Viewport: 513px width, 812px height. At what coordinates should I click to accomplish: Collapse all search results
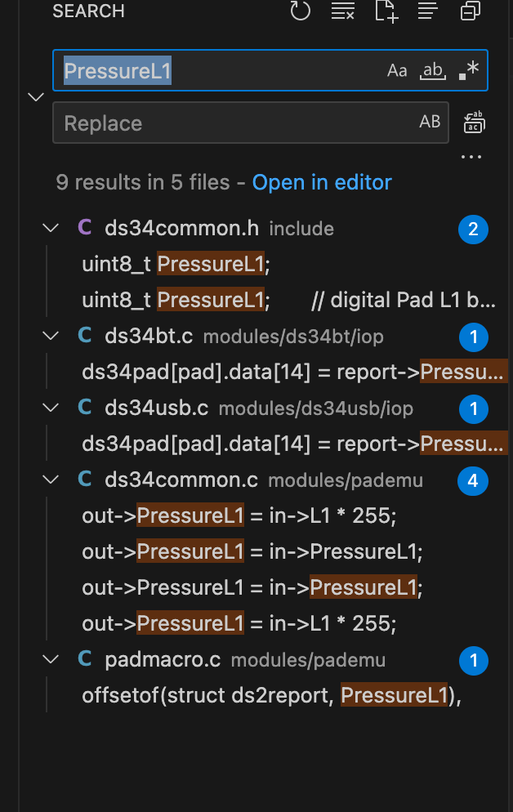tap(470, 11)
